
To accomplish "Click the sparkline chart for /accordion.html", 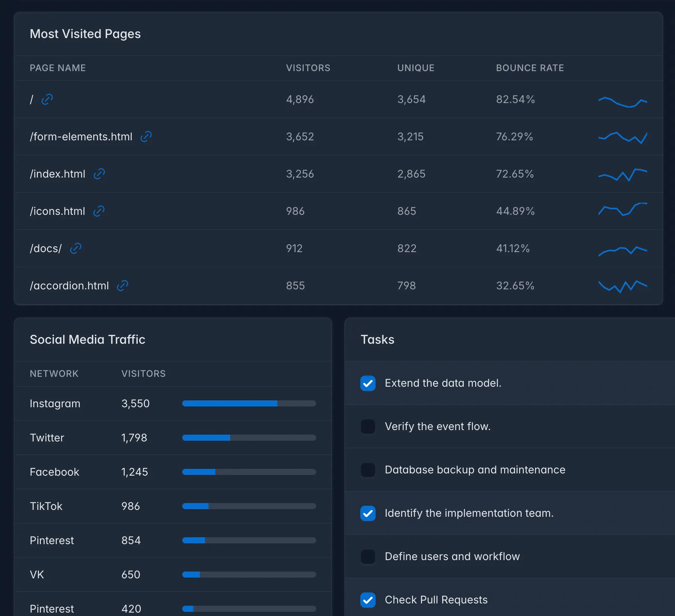I will [623, 286].
